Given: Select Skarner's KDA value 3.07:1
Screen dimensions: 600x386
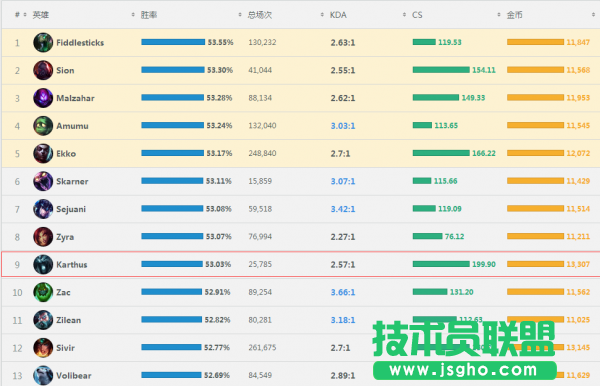Looking at the screenshot, I should point(343,181).
